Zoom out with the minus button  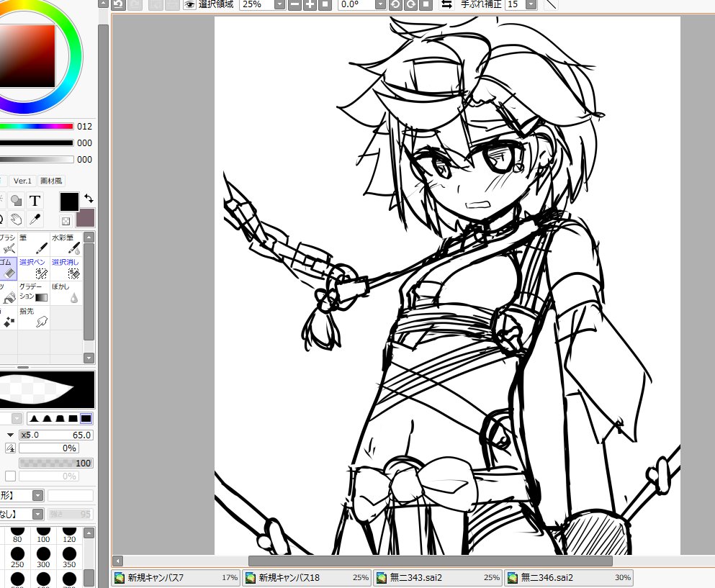(295, 4)
